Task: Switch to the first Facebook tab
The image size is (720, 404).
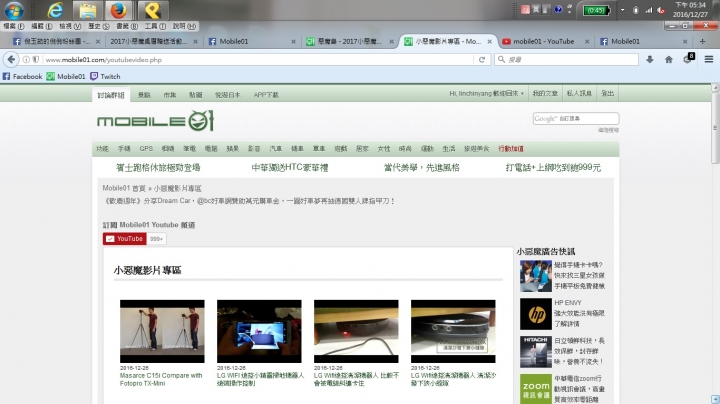Action: [56, 41]
